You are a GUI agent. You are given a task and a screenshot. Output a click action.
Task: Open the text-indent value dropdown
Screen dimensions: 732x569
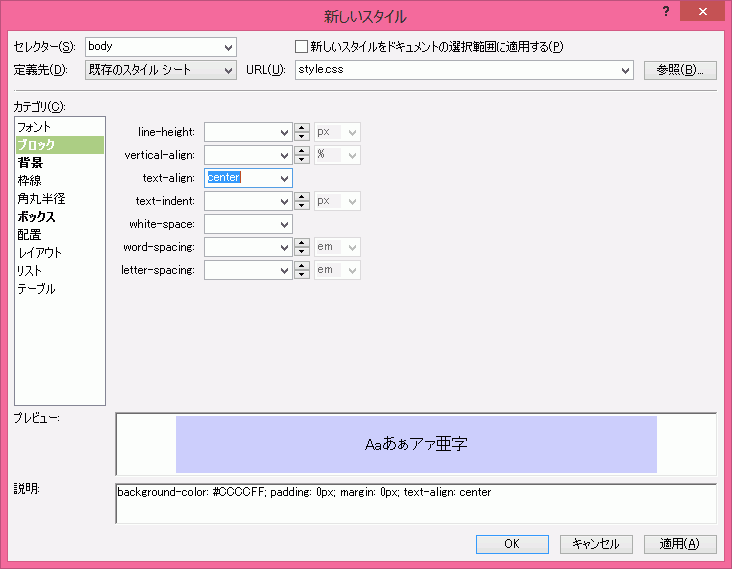coord(284,202)
